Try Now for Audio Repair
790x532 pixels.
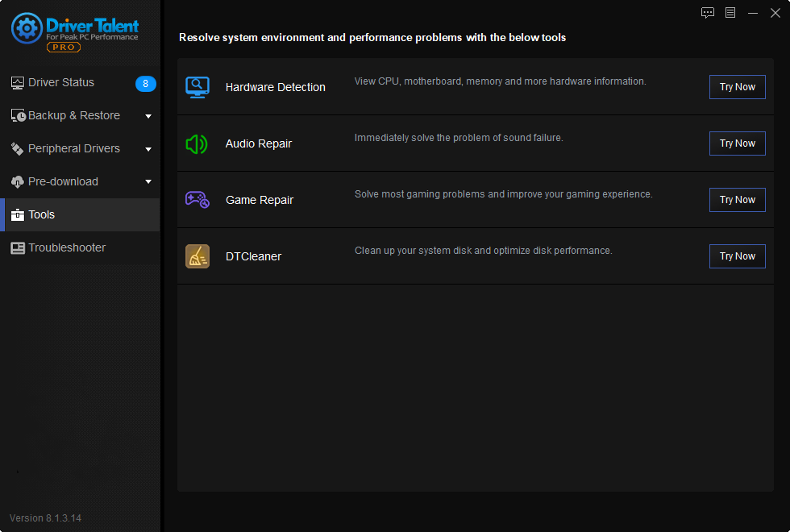click(737, 143)
